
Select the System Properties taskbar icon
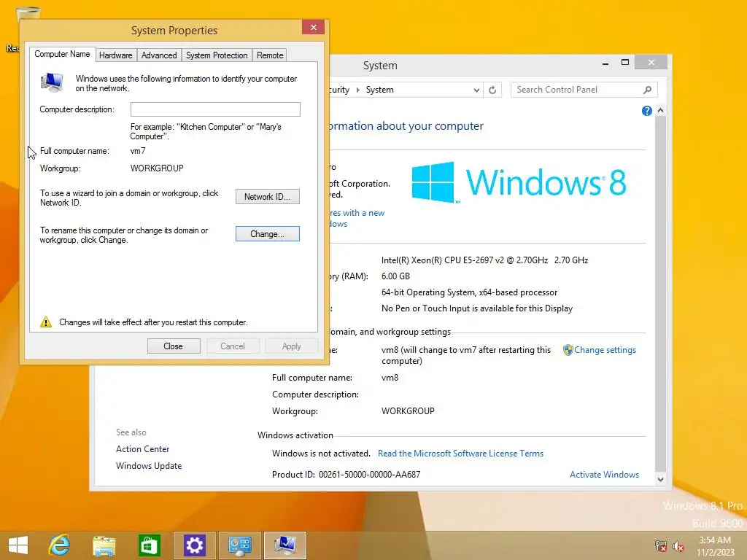click(285, 545)
